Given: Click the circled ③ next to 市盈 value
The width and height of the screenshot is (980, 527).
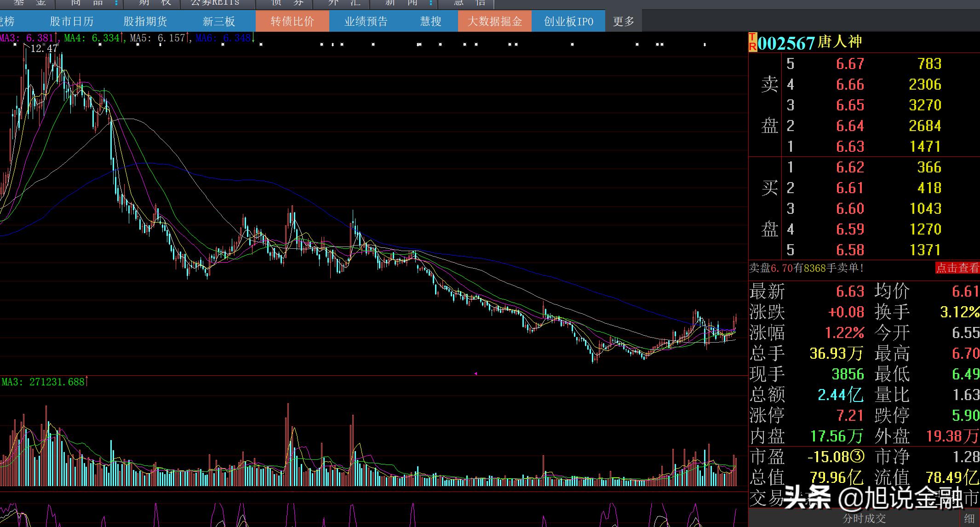Looking at the screenshot, I should (x=857, y=457).
